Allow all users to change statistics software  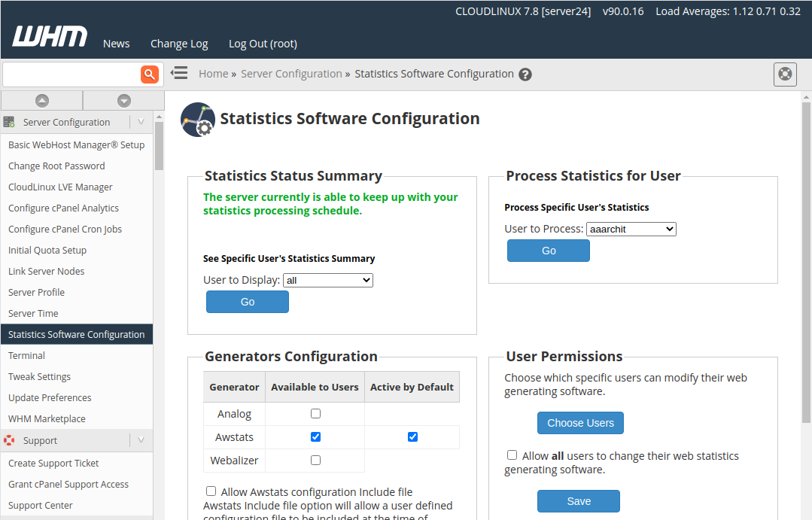[x=512, y=455]
